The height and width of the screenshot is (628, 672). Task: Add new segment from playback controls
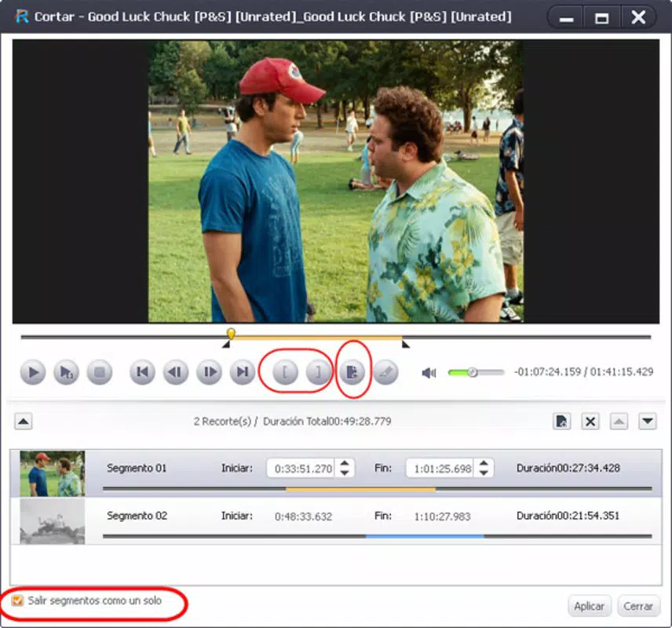tap(352, 371)
